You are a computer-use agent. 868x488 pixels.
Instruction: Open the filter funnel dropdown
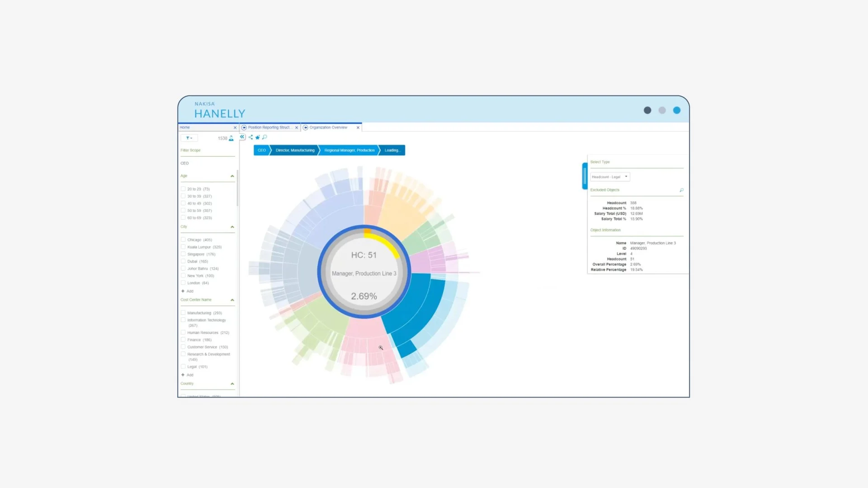coord(189,138)
